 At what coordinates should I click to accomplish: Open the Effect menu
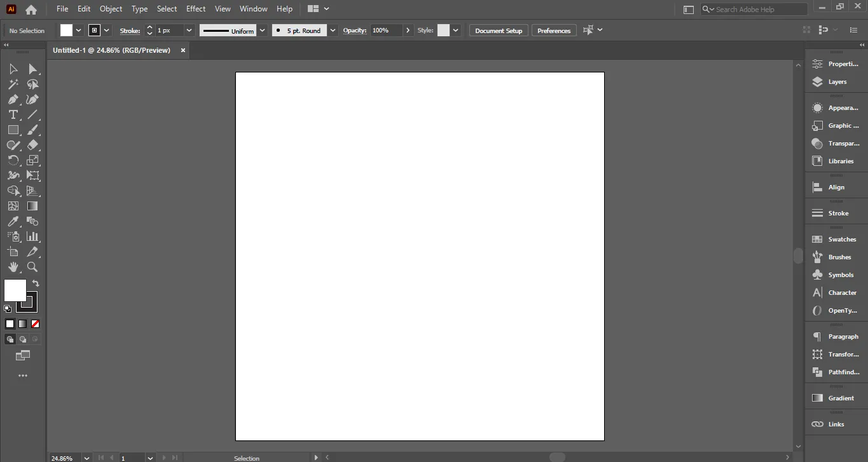[x=195, y=8]
